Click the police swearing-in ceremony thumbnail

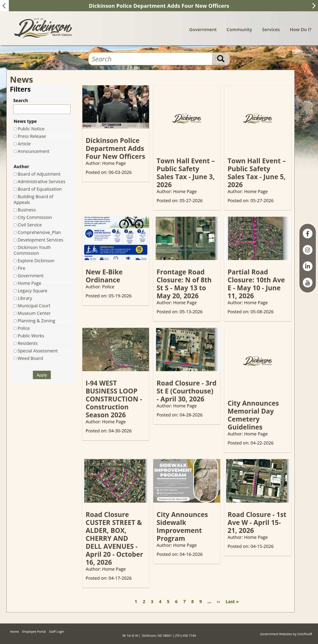pyautogui.click(x=116, y=107)
